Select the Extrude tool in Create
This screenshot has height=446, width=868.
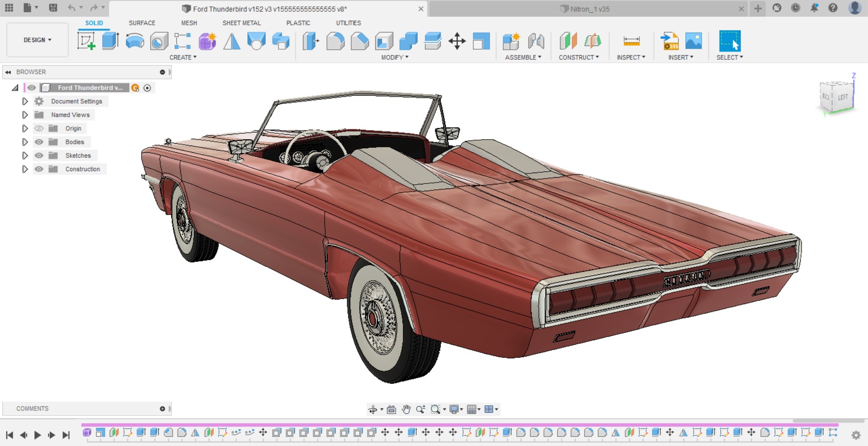click(x=110, y=41)
